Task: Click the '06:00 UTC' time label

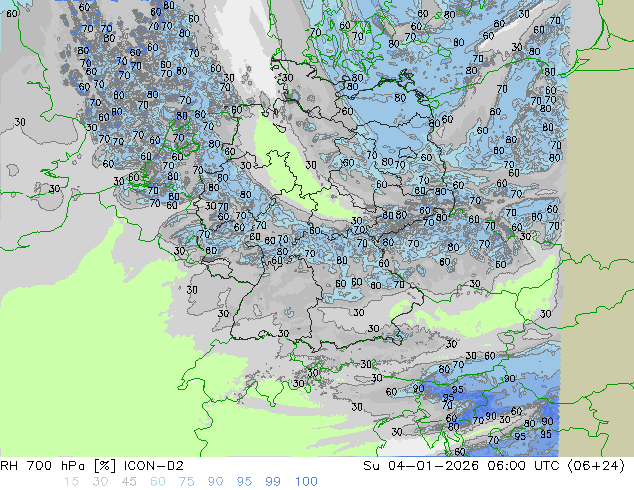Action: click(525, 466)
